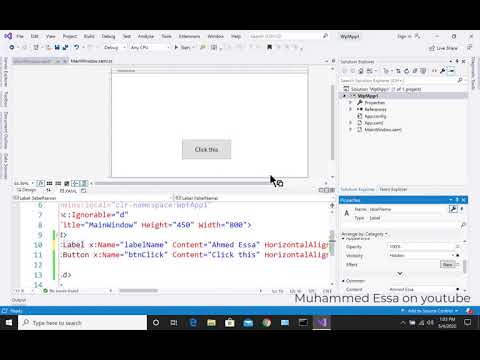
Task: Open the designer zoom percentage dropdown
Action: point(24,183)
